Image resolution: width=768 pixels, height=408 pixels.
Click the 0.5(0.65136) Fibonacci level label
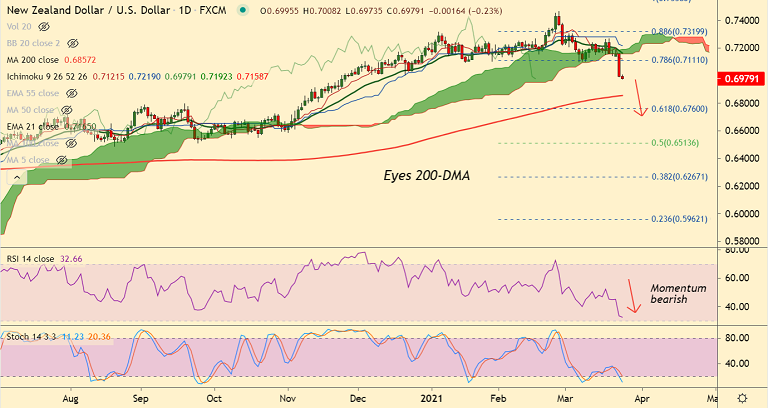click(675, 143)
